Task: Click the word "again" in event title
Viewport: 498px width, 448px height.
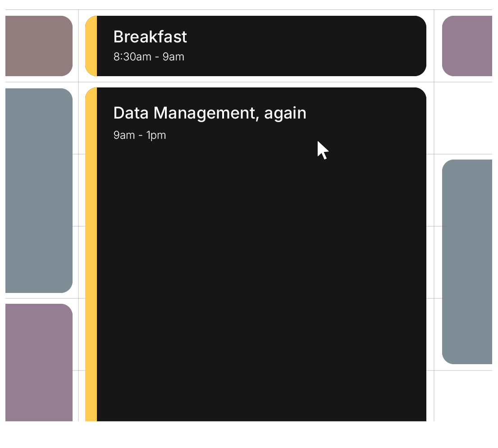Action: pos(285,113)
